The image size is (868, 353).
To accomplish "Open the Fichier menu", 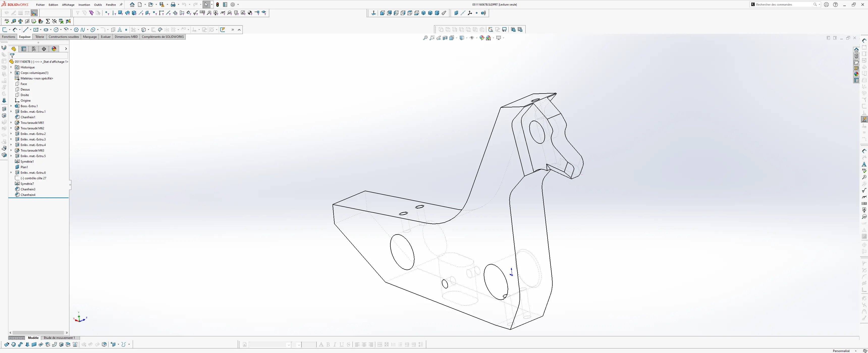I will tap(40, 5).
